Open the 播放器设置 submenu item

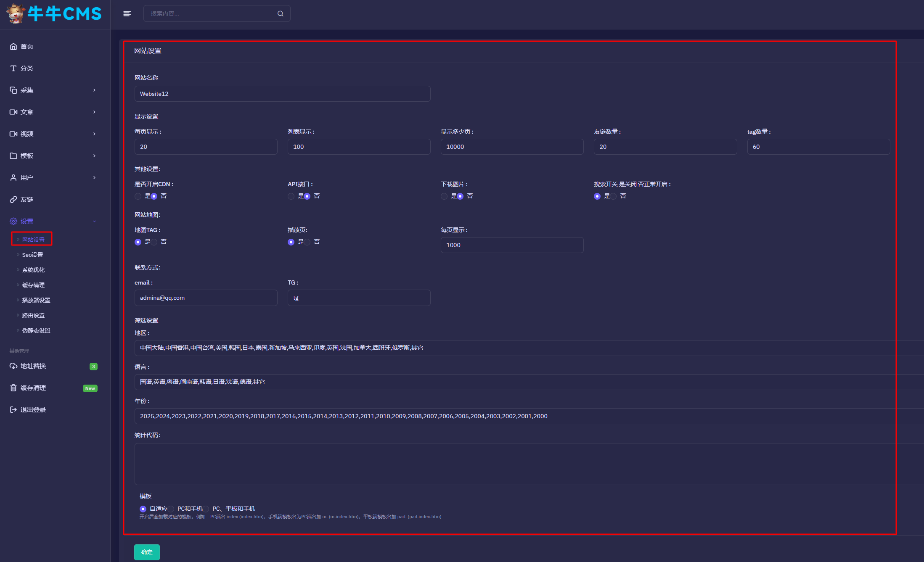coord(36,300)
